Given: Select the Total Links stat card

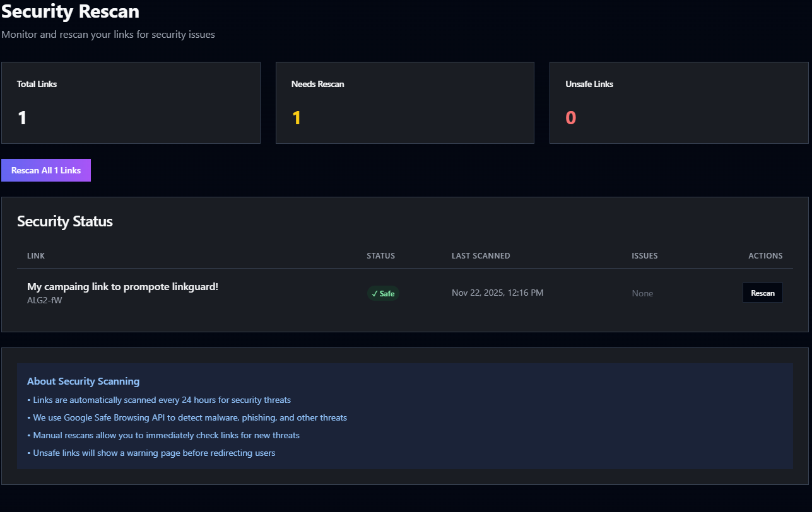Looking at the screenshot, I should click(x=131, y=102).
